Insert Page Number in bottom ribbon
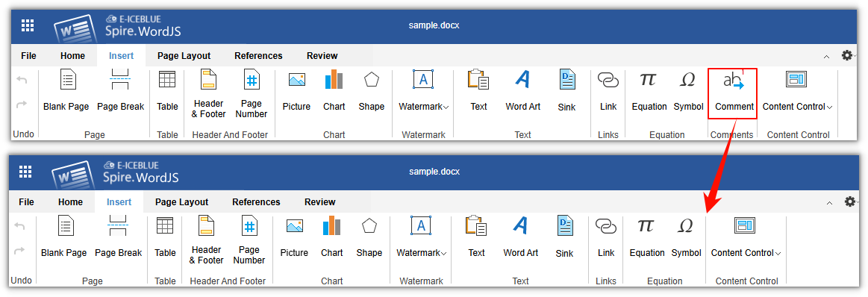 click(249, 240)
